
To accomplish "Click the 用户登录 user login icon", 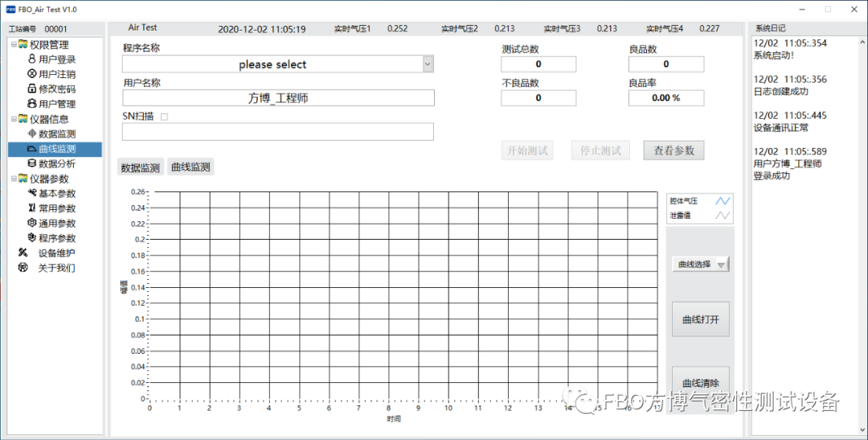I will (32, 60).
